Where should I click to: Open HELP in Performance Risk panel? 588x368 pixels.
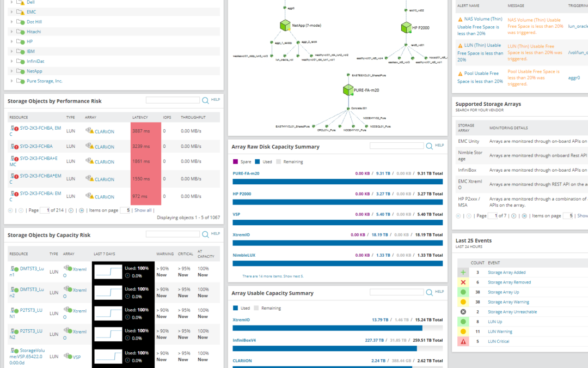pyautogui.click(x=215, y=100)
